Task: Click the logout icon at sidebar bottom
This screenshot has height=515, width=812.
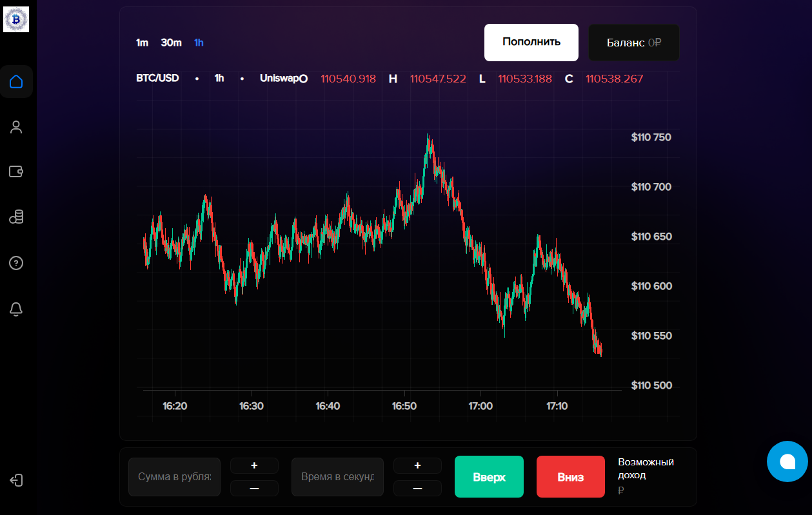Action: pos(16,480)
